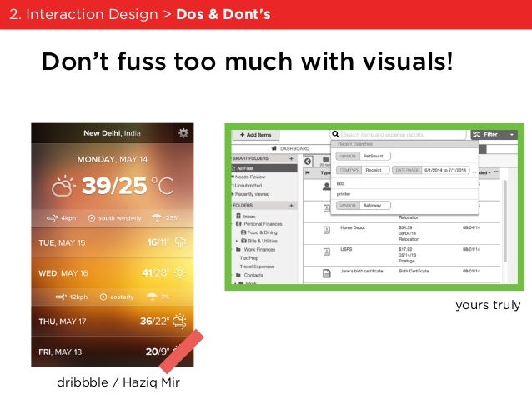Image resolution: width=532 pixels, height=399 pixels.
Task: Click the back arrow circle icon
Action: tap(308, 162)
